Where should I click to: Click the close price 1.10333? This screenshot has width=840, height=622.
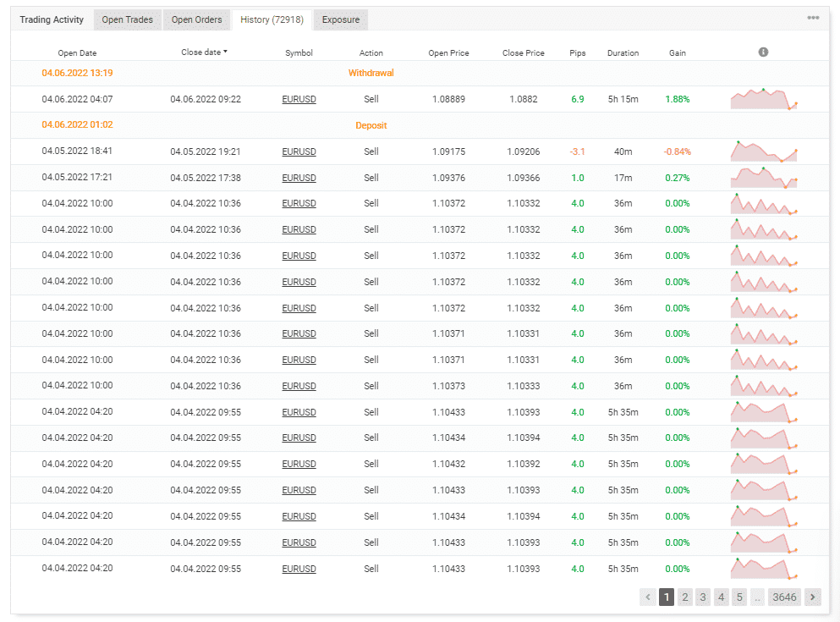524,386
